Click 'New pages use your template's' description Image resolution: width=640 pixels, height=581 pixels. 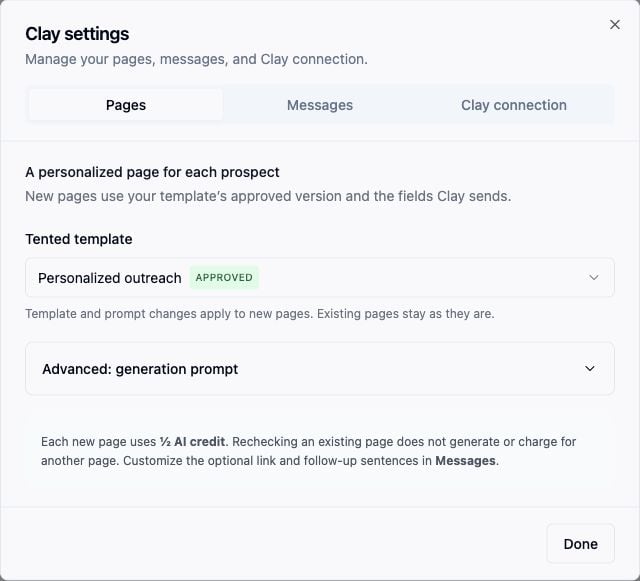pyautogui.click(x=268, y=196)
